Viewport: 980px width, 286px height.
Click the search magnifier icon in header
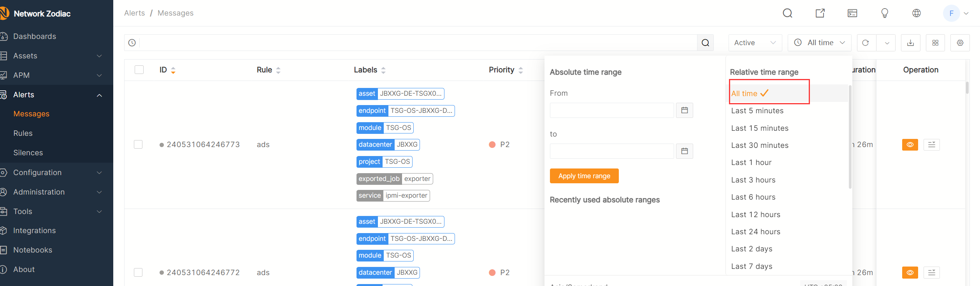(787, 13)
